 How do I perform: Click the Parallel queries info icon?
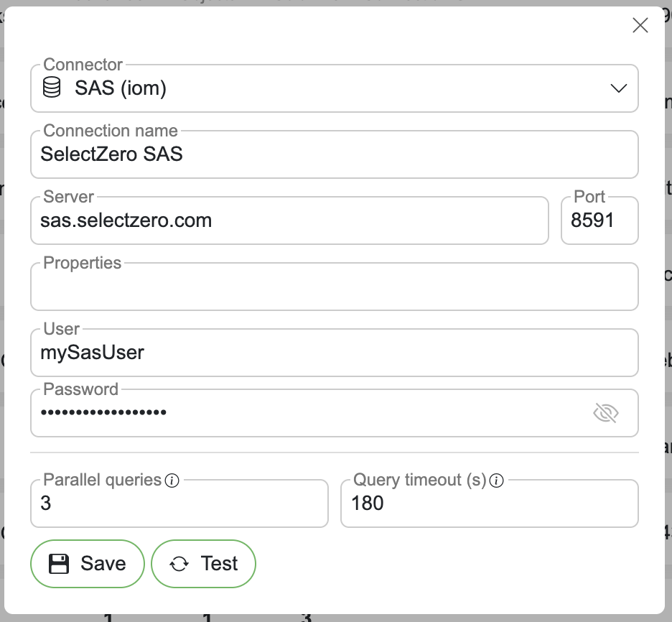click(172, 481)
